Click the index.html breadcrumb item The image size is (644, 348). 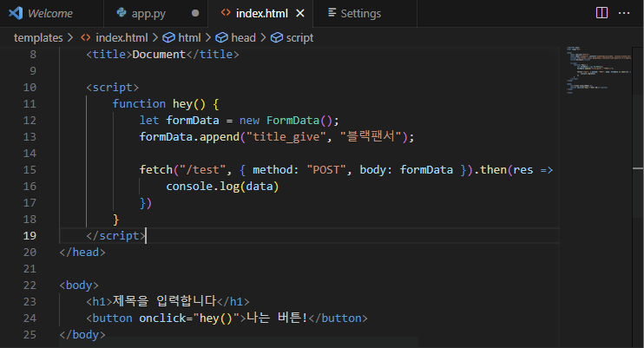(x=122, y=38)
